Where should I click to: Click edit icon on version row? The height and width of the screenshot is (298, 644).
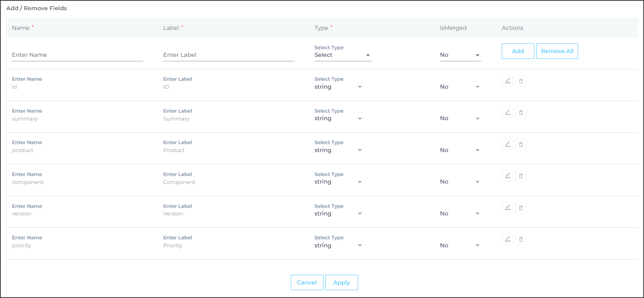[x=507, y=208]
